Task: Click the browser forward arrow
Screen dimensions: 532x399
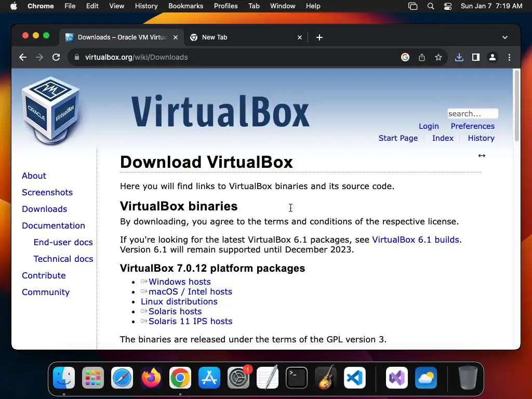Action: click(x=39, y=57)
